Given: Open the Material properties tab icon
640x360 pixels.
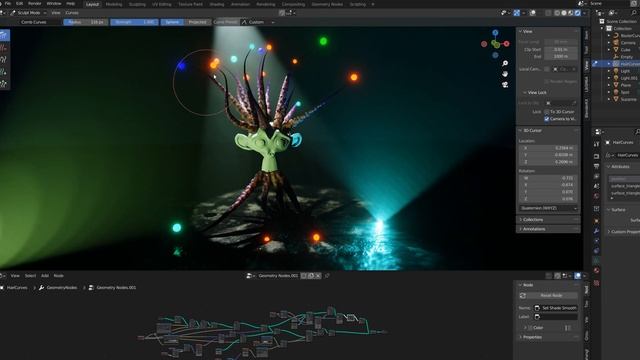Looking at the screenshot, I should pos(596,270).
